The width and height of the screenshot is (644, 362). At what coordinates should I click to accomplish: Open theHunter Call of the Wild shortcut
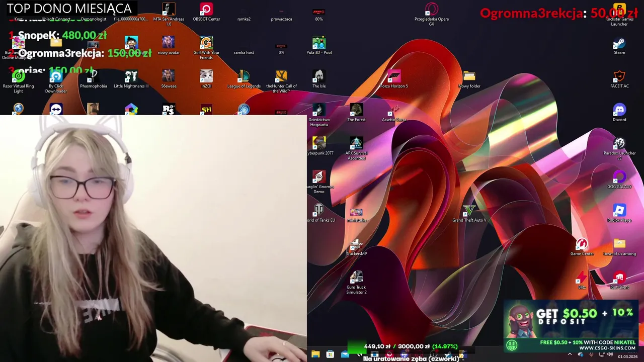pos(281,81)
